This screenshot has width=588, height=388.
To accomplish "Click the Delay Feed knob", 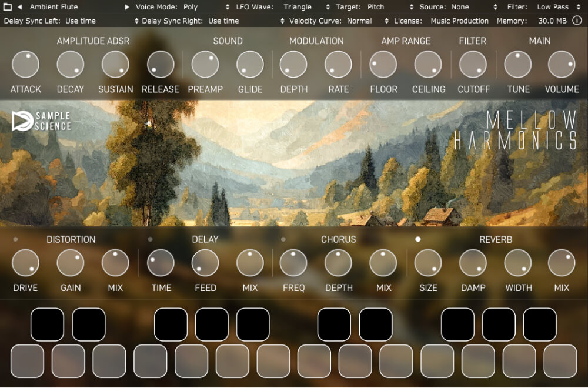I will click(x=205, y=263).
